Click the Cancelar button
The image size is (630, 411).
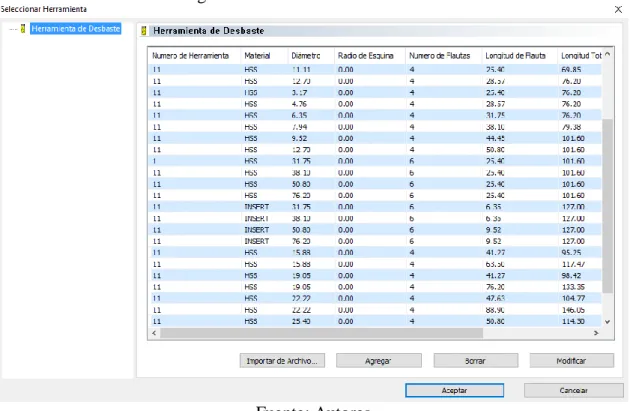[573, 390]
